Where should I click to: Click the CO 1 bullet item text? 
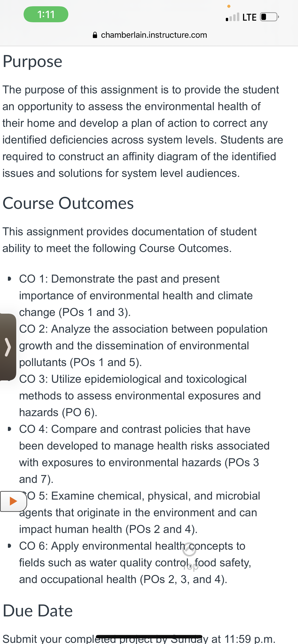coord(136,296)
